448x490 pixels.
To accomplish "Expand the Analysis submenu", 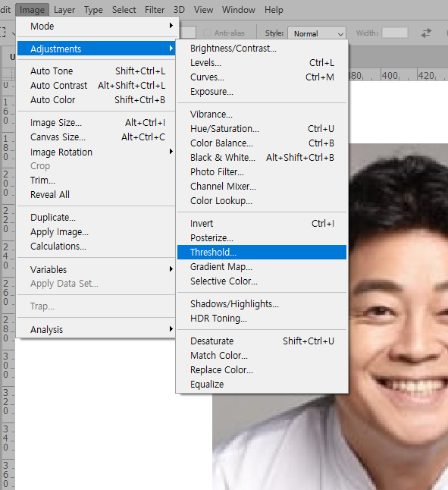I will click(x=97, y=329).
